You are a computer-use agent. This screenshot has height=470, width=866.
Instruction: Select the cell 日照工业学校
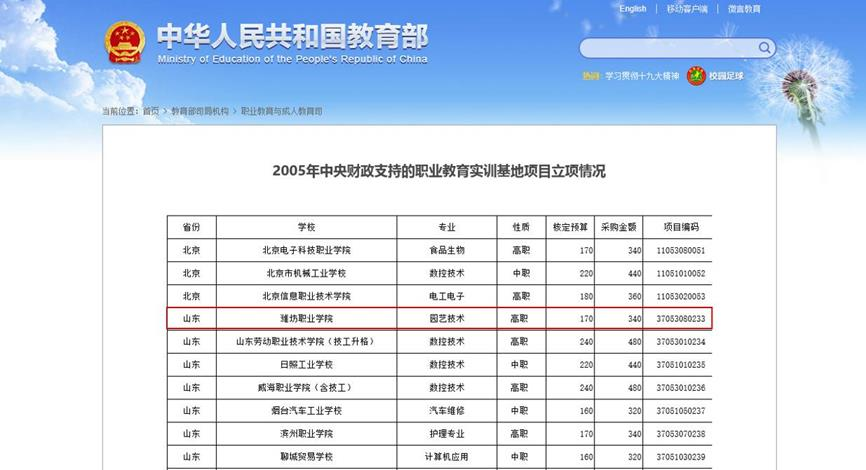[307, 365]
